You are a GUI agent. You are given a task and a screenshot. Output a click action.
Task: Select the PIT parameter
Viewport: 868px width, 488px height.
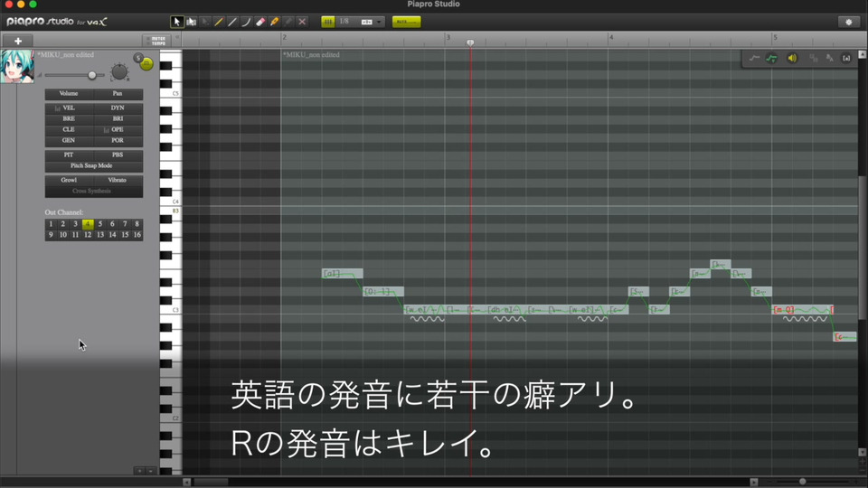69,155
